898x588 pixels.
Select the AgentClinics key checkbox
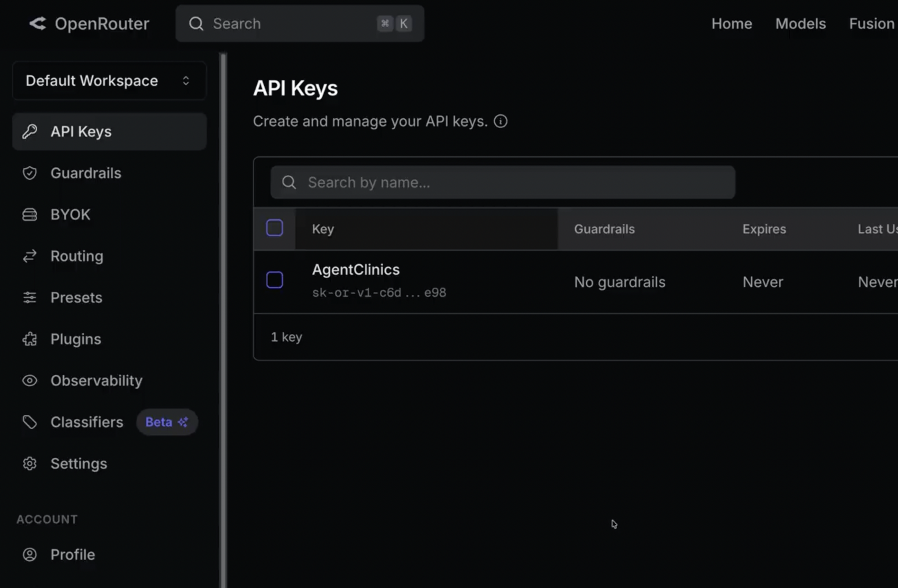tap(275, 280)
